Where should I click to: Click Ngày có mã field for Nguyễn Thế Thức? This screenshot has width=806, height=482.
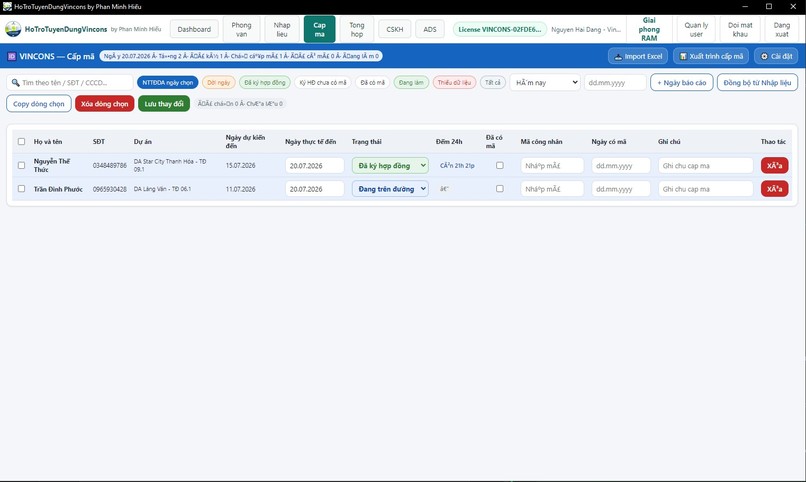621,165
